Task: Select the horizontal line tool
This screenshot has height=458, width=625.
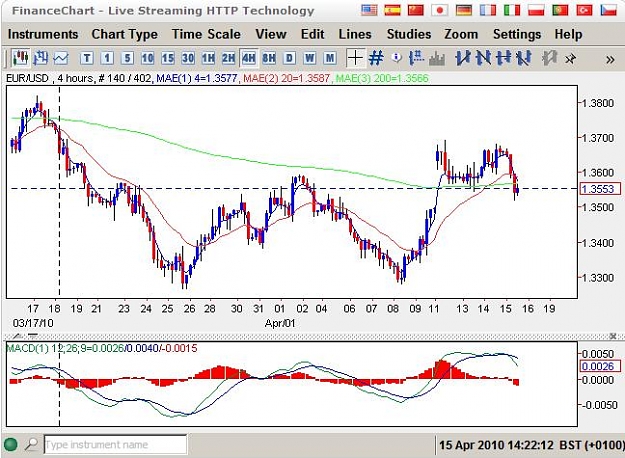Action: coord(504,58)
